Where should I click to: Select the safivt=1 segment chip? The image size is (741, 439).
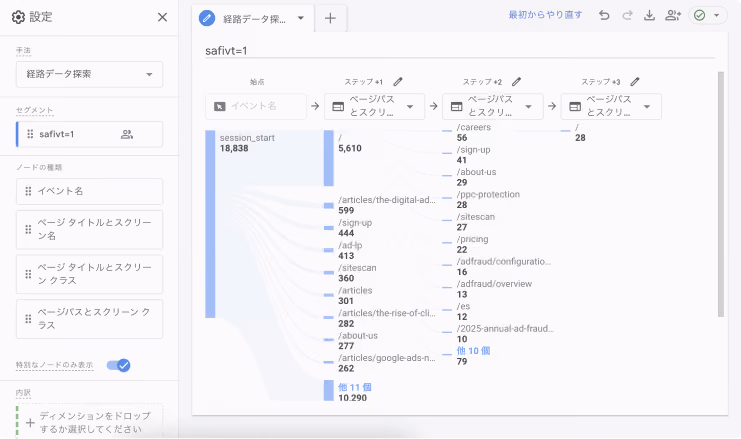pyautogui.click(x=90, y=134)
